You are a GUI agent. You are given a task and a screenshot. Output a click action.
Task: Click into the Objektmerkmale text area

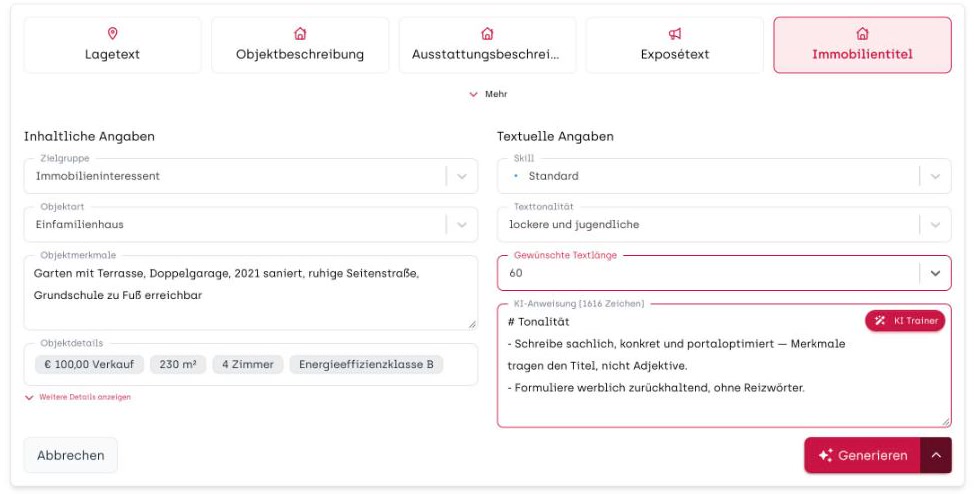tap(251, 293)
